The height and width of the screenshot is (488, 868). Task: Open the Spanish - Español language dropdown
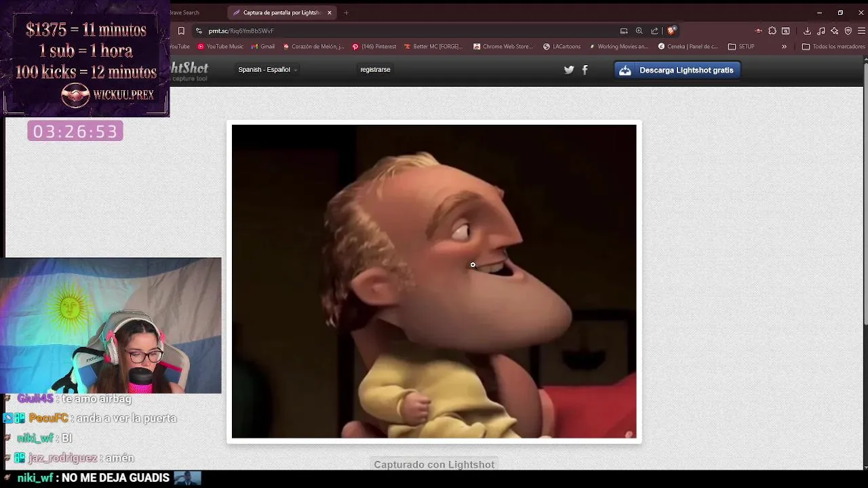(x=267, y=69)
